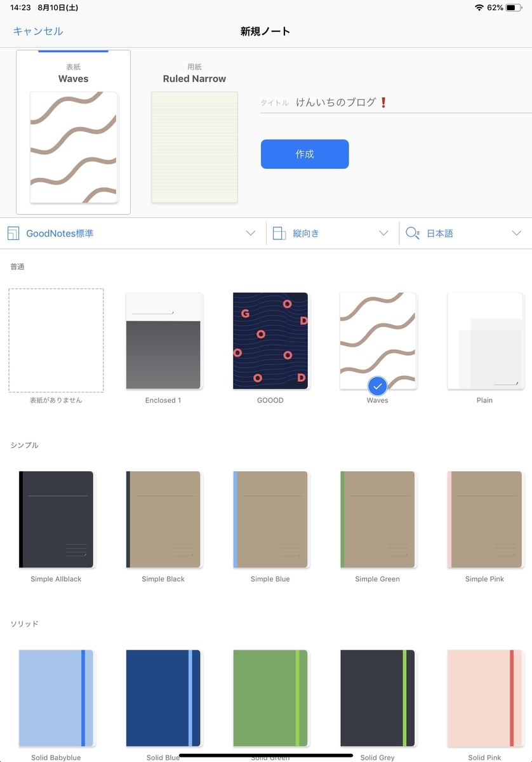Click the page orientation icon beside 縦向き

tap(279, 233)
